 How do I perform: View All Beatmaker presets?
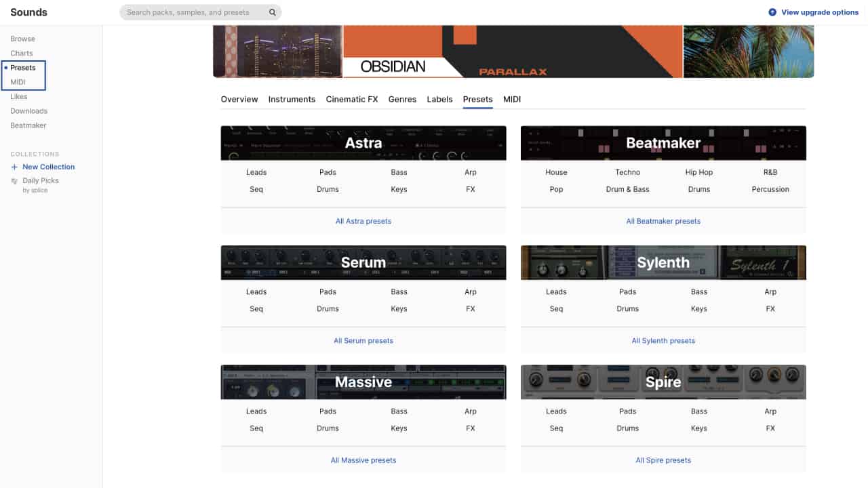(663, 221)
